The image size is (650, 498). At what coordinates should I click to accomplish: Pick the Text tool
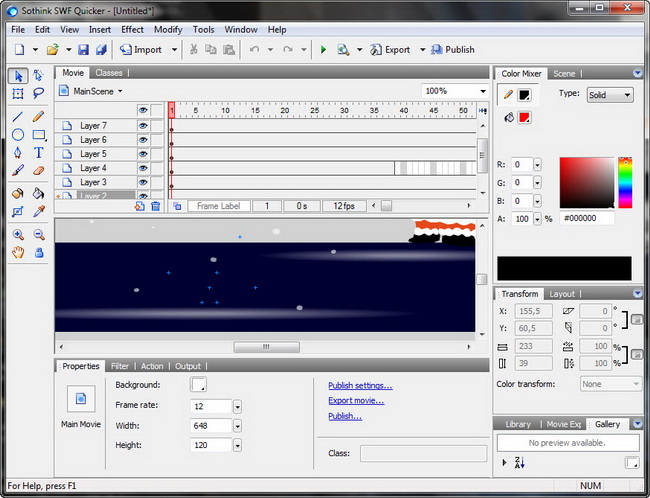[x=39, y=152]
